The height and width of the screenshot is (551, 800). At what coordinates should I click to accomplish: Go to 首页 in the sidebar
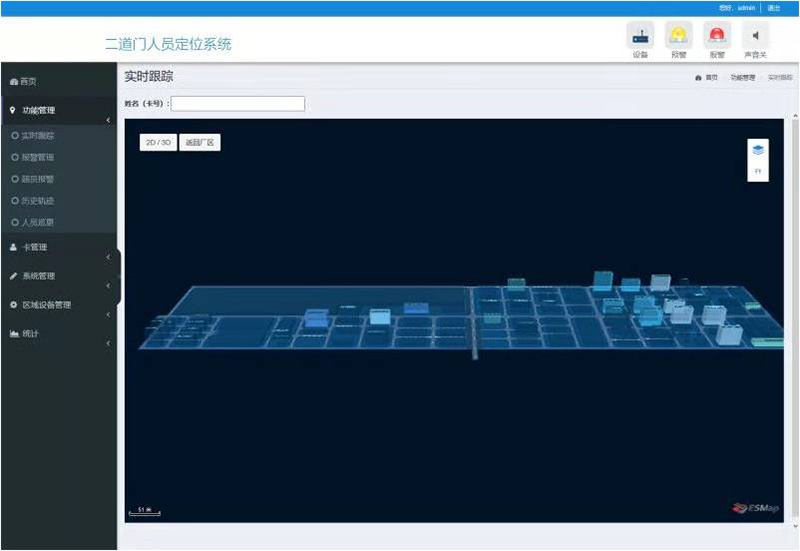click(29, 82)
